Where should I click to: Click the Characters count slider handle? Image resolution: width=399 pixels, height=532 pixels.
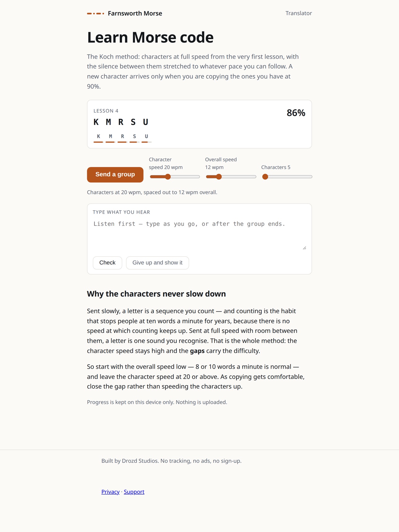(265, 177)
